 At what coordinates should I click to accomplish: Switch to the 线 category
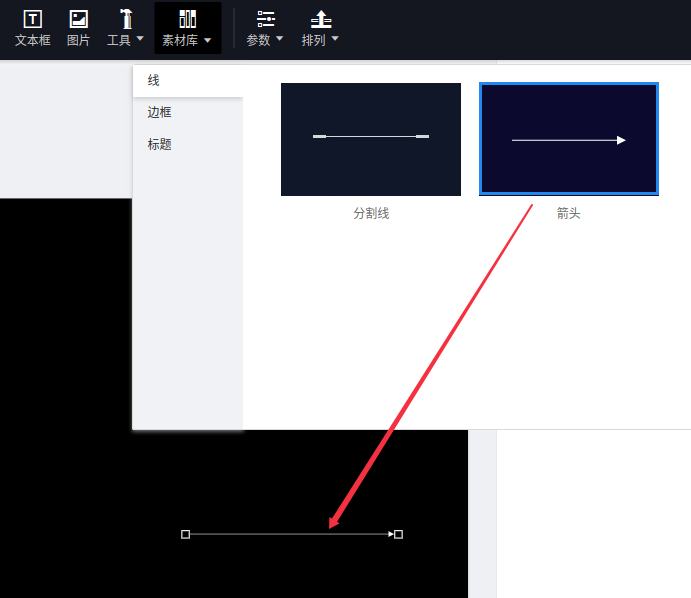154,80
